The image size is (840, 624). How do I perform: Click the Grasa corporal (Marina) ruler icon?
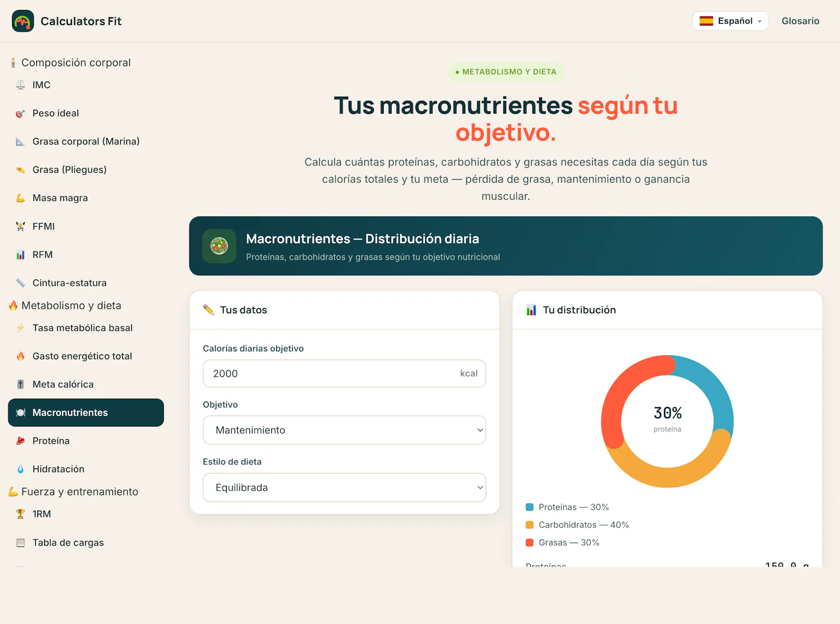(20, 142)
